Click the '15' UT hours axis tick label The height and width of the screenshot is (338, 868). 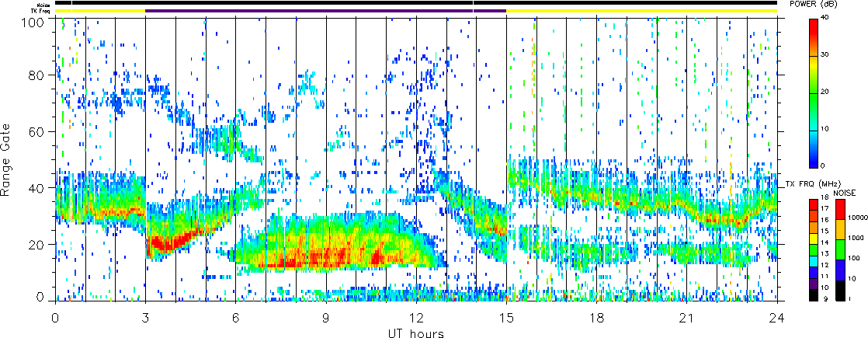pyautogui.click(x=506, y=318)
